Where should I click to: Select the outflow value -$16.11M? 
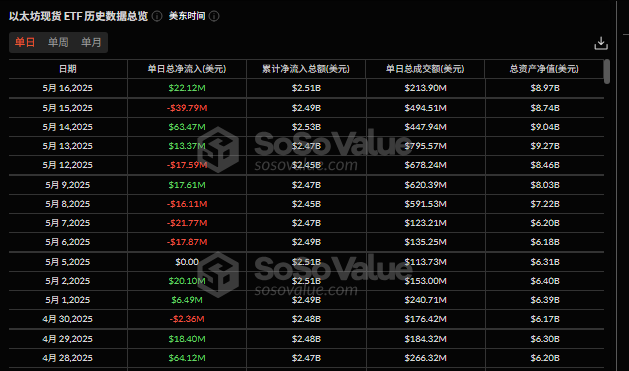[x=187, y=204]
